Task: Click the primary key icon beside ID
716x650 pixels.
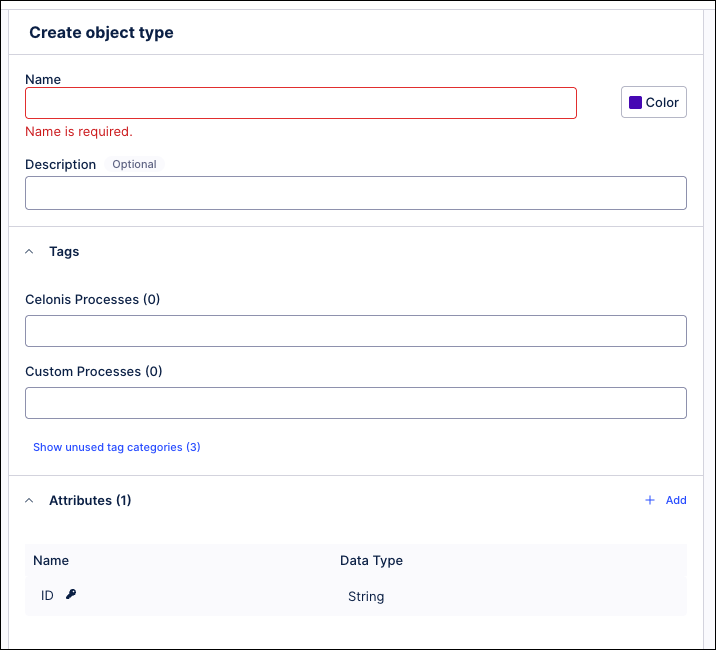Action: pyautogui.click(x=71, y=595)
